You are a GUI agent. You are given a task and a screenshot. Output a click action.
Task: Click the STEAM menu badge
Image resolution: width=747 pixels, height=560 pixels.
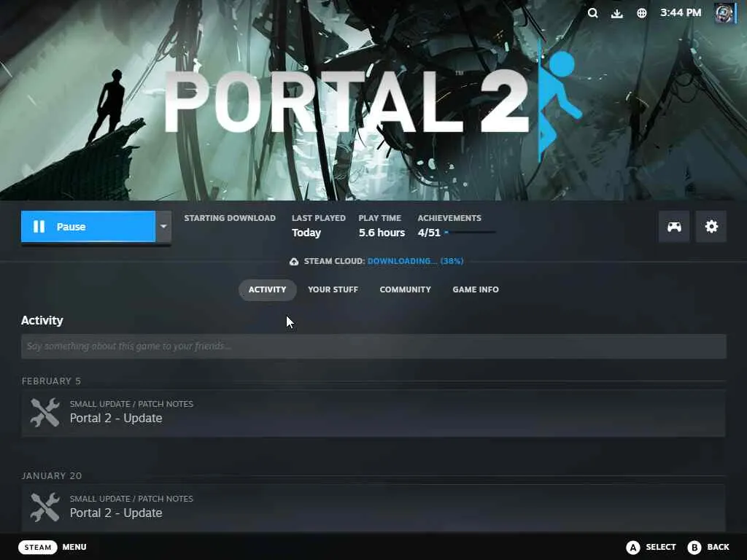[x=38, y=547]
